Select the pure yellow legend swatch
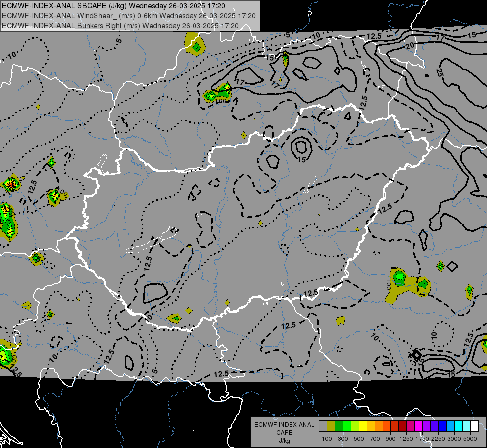The width and height of the screenshot is (487, 448). coord(363,426)
